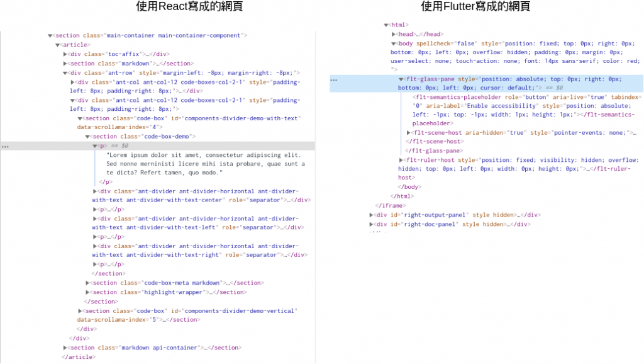Expand the ant-divider-with-text-center div
Viewport: 644px width, 364px height.
click(95, 191)
